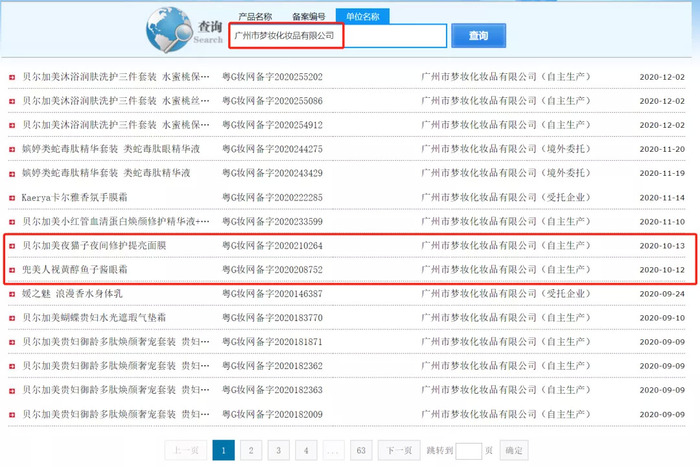Open product 贝尔加美夜猫子夜间修护提亮面膜
The height and width of the screenshot is (467, 700).
tap(94, 246)
